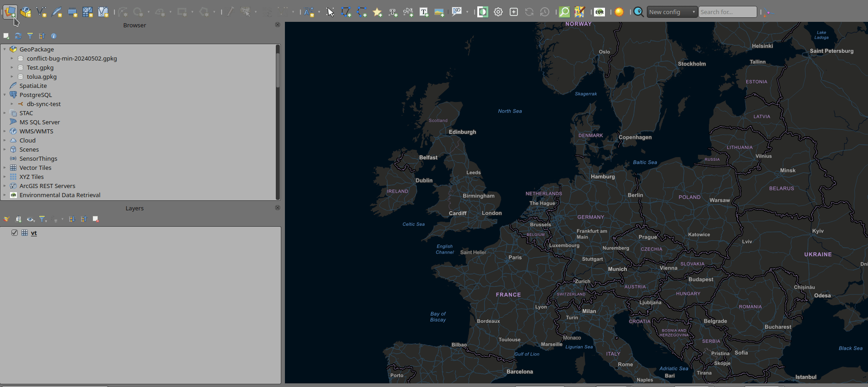Open Layer Styling panel from Layers toolbar
The image size is (868, 387).
coord(6,219)
